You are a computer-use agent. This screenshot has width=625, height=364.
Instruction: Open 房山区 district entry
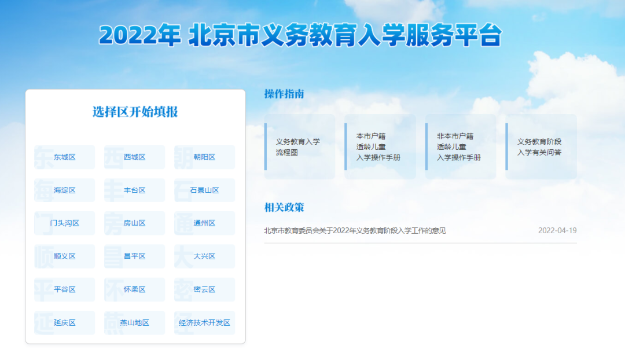[x=134, y=223]
